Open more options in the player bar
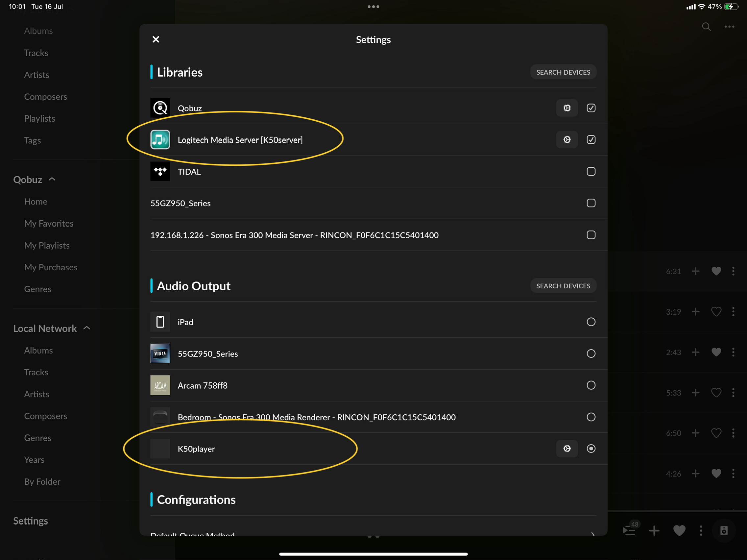747x560 pixels. [x=701, y=531]
